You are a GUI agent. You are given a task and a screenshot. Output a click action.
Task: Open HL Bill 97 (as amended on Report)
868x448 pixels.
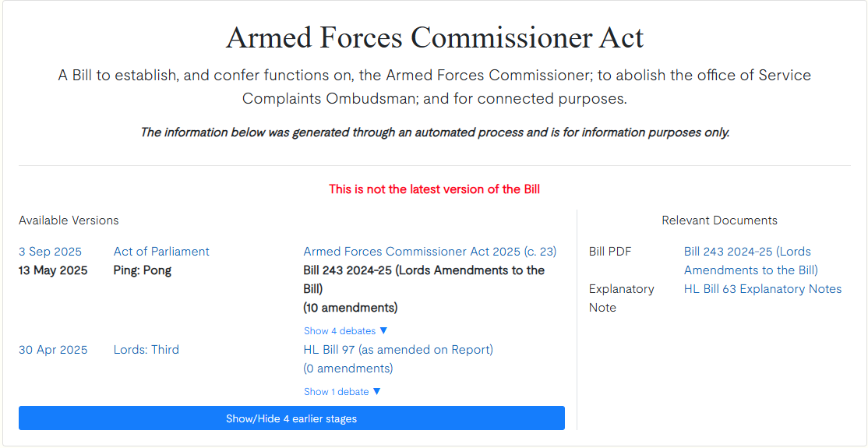coord(397,350)
